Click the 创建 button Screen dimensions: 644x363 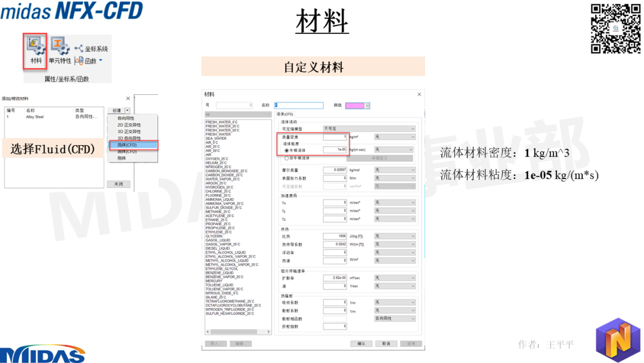click(x=117, y=110)
